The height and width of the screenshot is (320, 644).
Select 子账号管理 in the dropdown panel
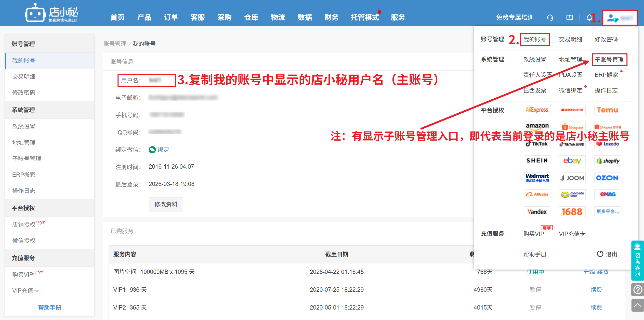[x=609, y=60]
